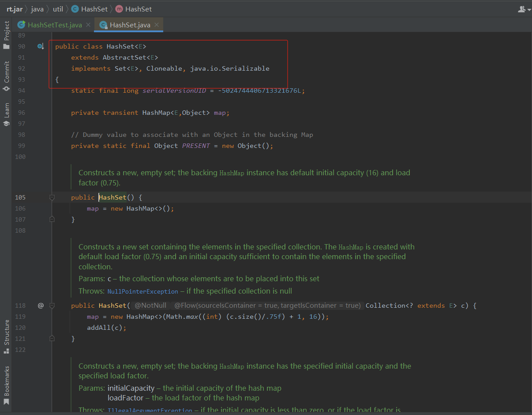Click the IllegalArgumentException doc link
532x415 pixels.
point(150,411)
